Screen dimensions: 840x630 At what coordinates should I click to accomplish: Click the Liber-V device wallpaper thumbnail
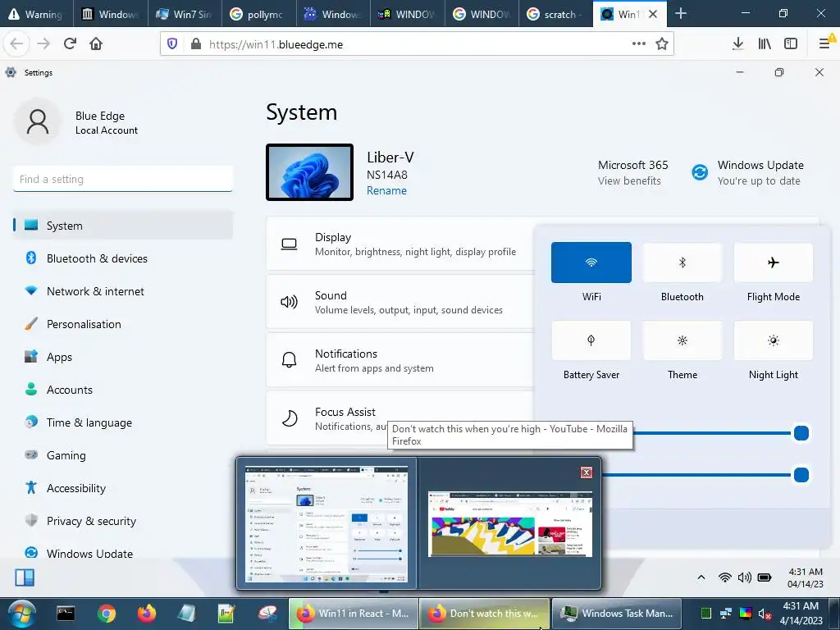click(x=309, y=172)
